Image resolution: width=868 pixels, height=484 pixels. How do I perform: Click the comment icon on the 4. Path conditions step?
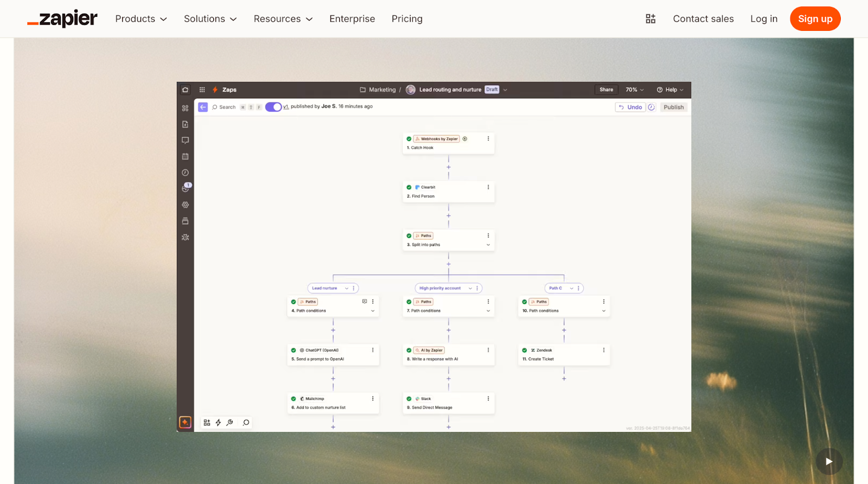click(365, 301)
